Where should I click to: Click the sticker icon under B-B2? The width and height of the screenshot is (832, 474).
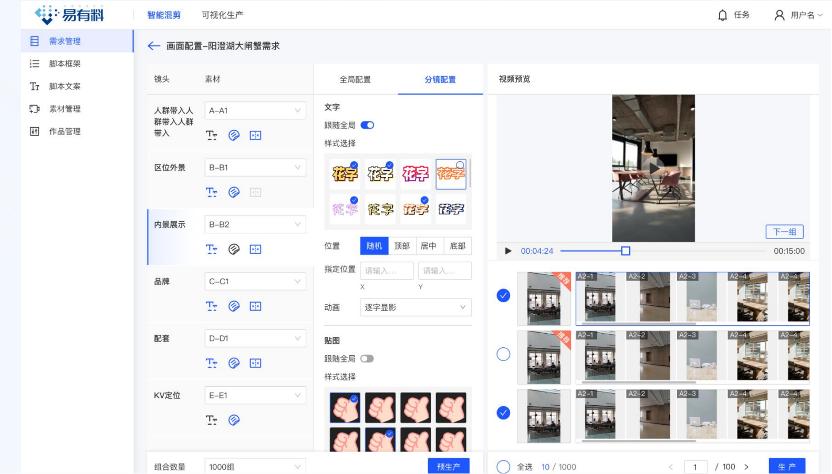point(233,249)
